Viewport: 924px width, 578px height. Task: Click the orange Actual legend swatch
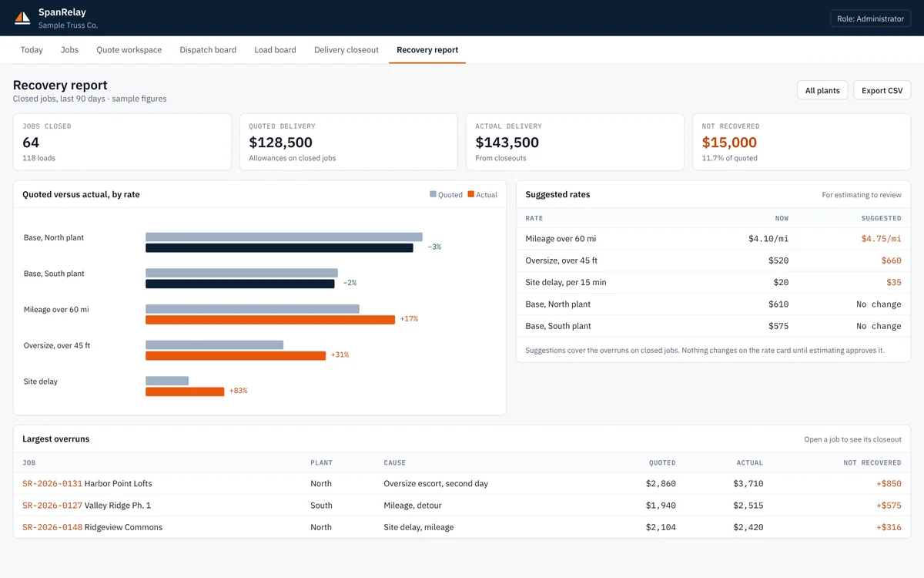(x=471, y=194)
